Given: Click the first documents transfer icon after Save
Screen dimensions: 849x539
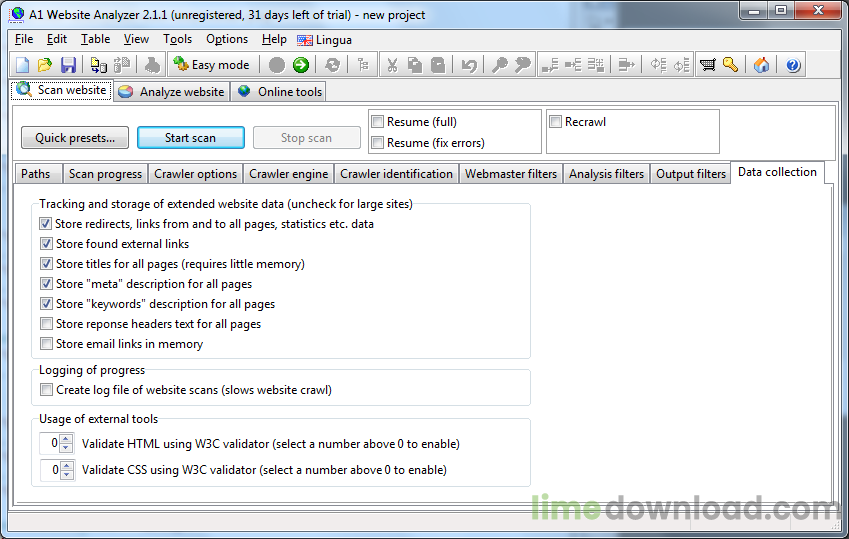Looking at the screenshot, I should (99, 65).
